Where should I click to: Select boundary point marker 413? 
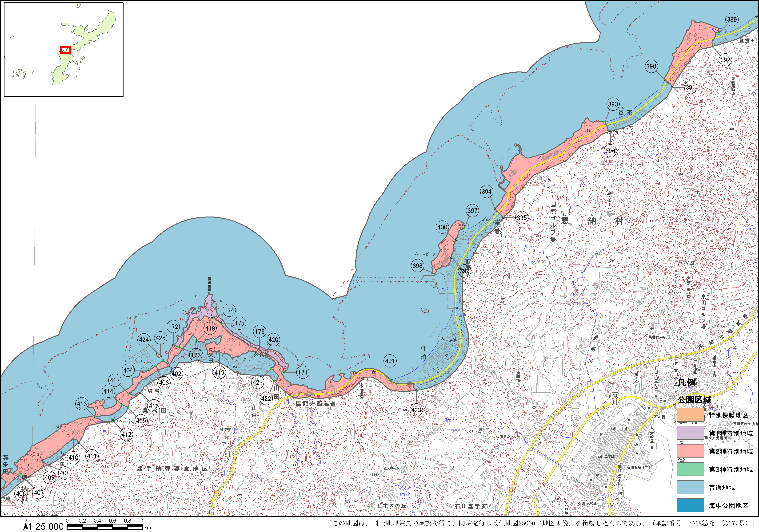[82, 404]
